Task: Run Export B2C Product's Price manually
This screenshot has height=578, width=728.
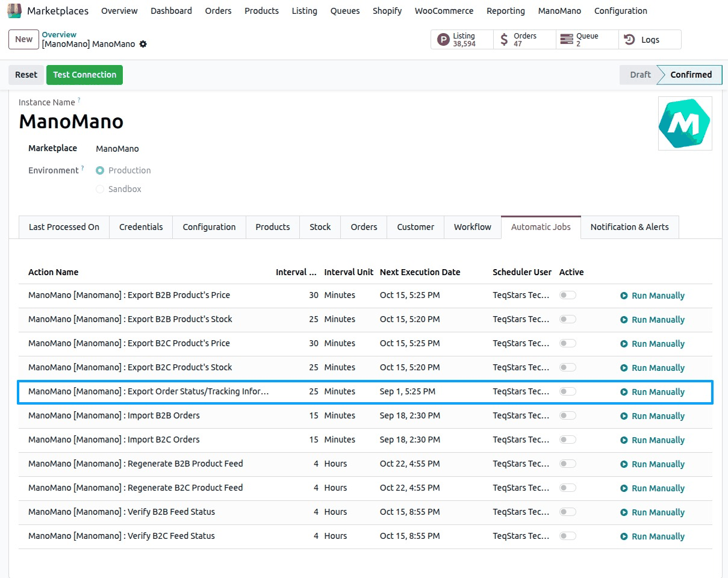Action: tap(653, 344)
